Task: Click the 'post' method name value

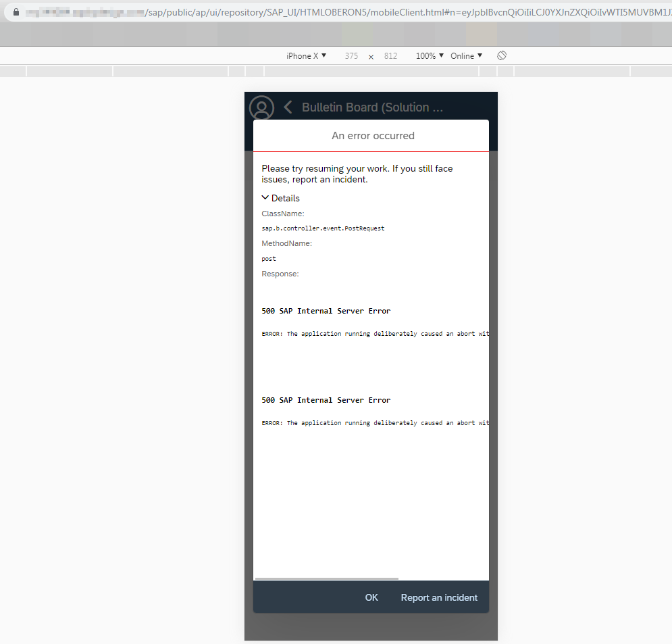Action: click(x=269, y=259)
